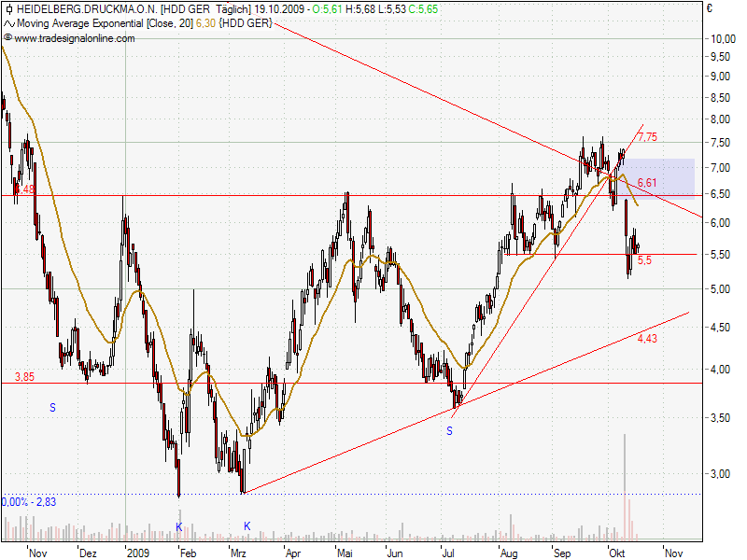Select the 7,75 trendline label
Viewport: 747px width, 560px height.
point(647,137)
